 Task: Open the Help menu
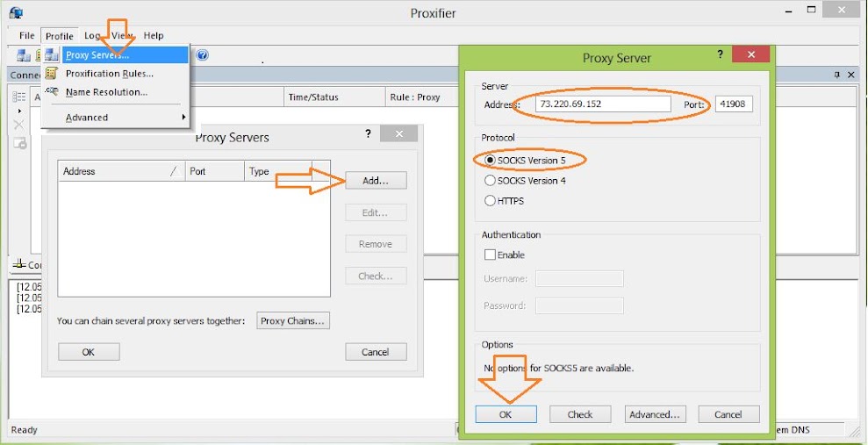154,35
